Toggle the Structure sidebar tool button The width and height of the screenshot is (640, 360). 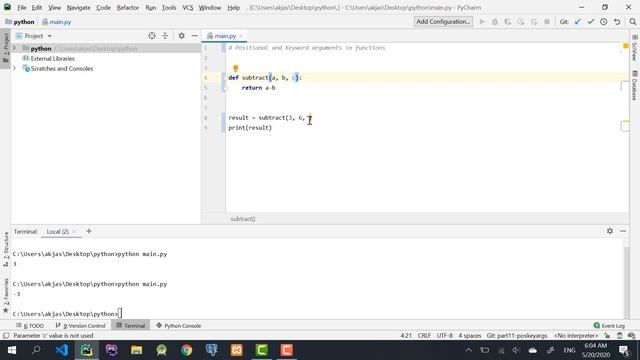[6, 249]
